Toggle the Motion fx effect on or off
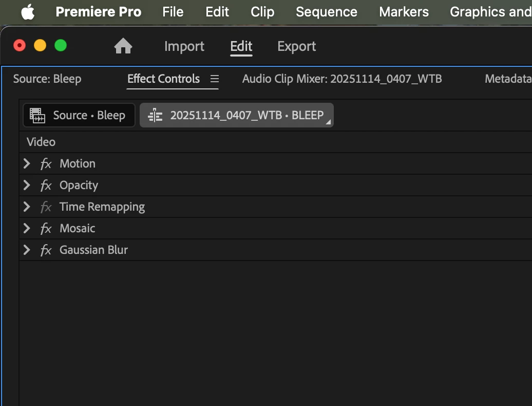 click(46, 163)
